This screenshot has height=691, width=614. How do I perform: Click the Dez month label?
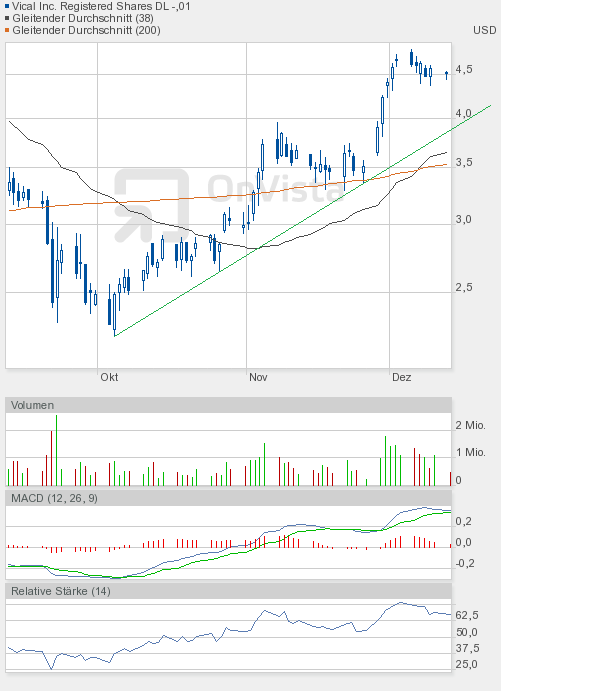(402, 377)
